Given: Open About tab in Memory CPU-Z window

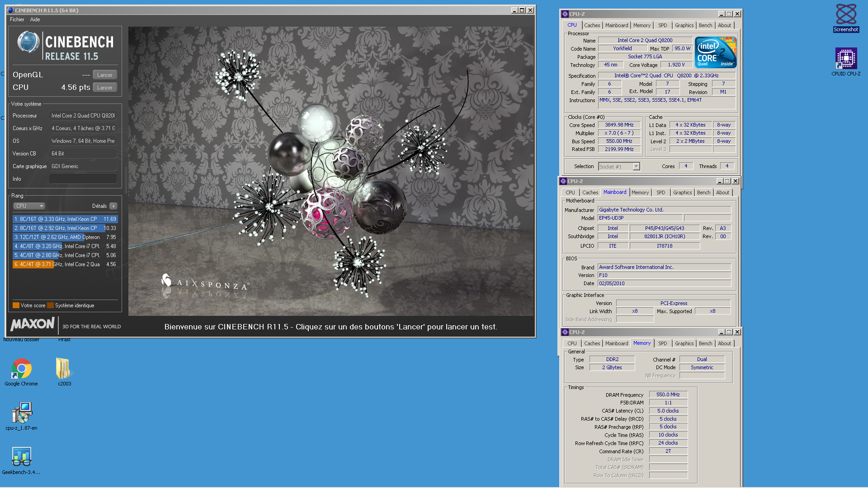Looking at the screenshot, I should click(724, 343).
